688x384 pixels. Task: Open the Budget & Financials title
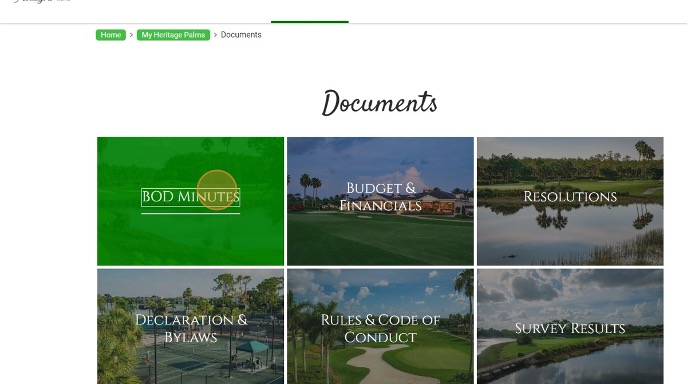point(380,197)
